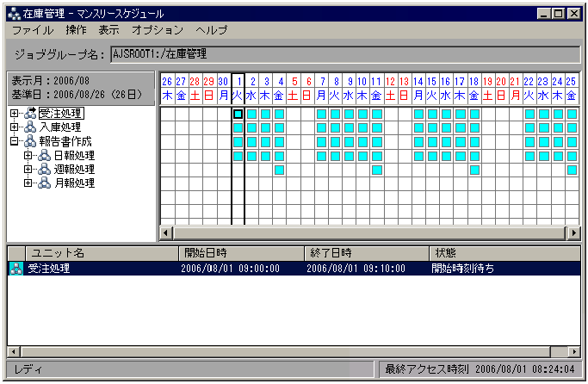Viewport: 588px width, 384px height.
Task: Expand the 月報処理 tree node
Action: coord(28,183)
